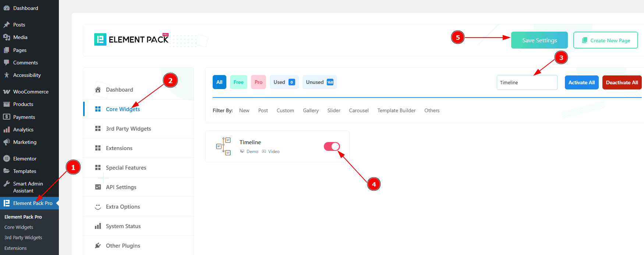Viewport: 644px width, 255px height.
Task: Click the widget search field containing Timeline
Action: (527, 82)
